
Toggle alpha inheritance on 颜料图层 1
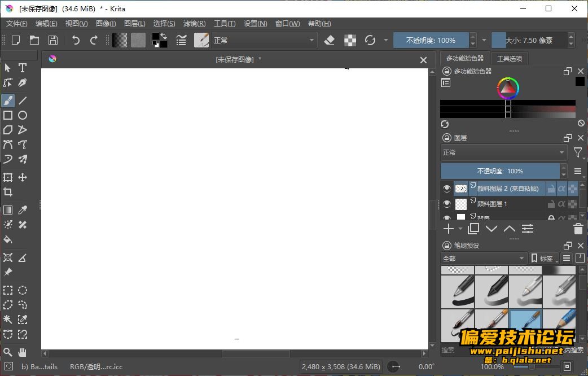pos(561,204)
